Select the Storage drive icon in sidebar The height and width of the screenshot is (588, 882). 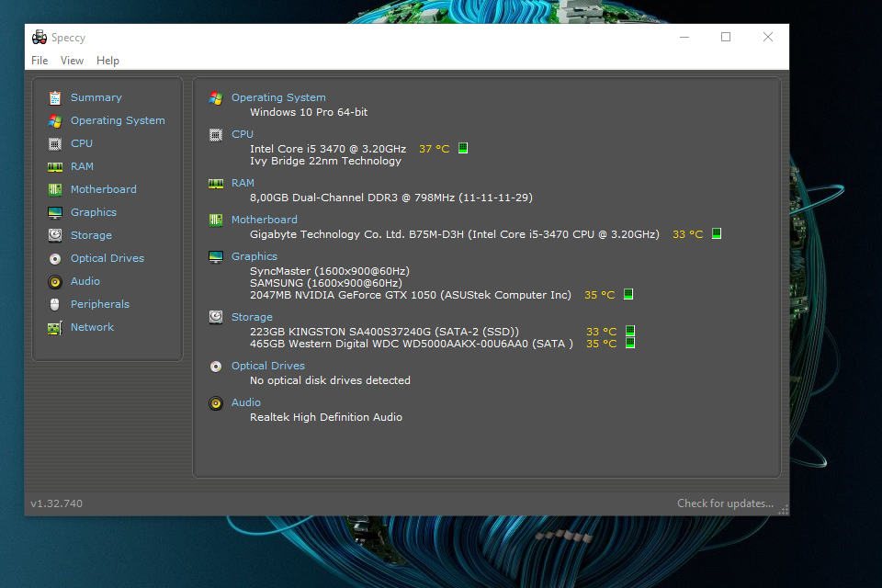55,235
